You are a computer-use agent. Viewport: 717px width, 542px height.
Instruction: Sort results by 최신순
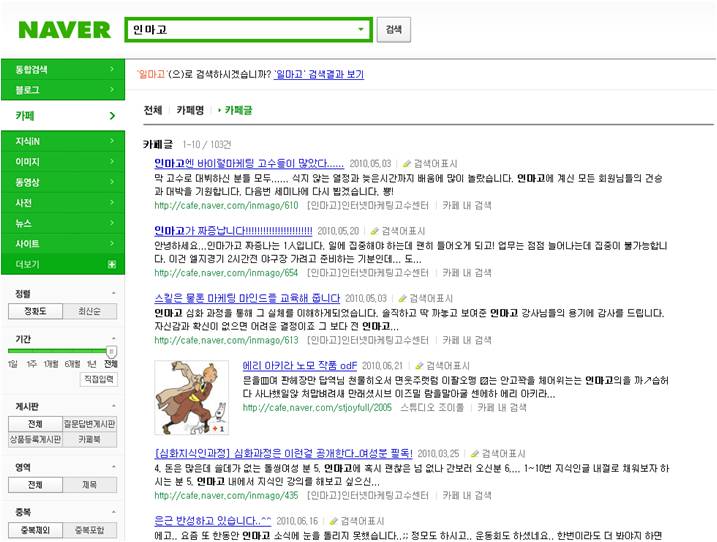pyautogui.click(x=89, y=311)
